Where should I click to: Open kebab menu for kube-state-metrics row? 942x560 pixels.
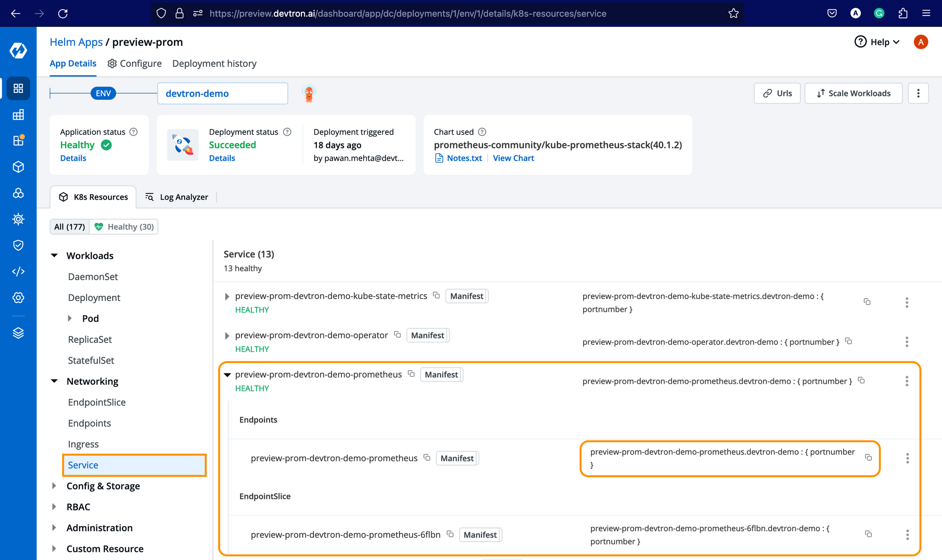pyautogui.click(x=907, y=302)
